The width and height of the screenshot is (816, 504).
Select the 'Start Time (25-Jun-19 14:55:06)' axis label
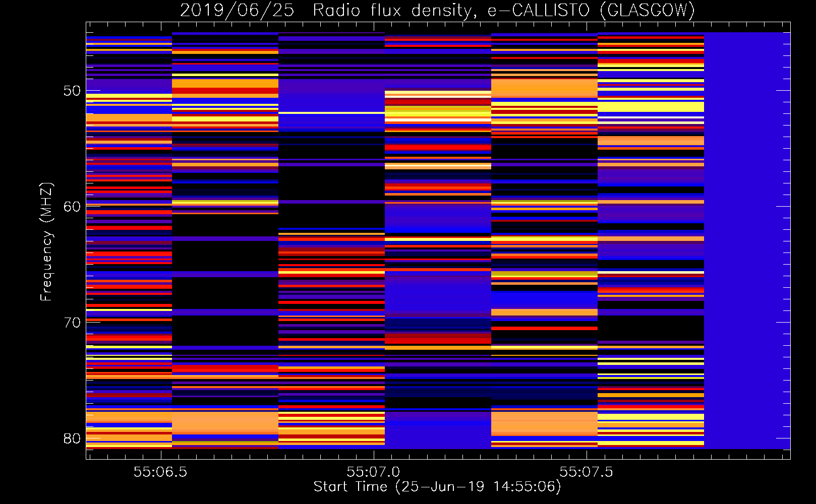coord(437,487)
